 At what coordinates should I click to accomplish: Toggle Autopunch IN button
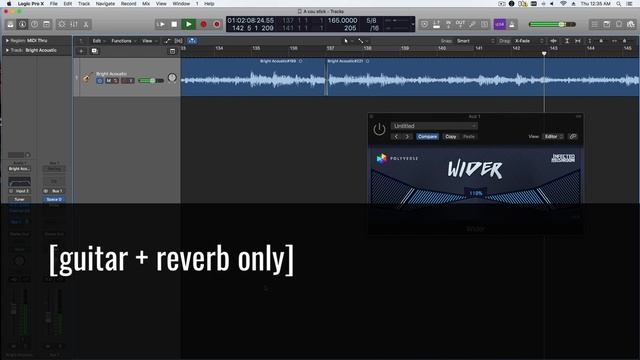449,24
